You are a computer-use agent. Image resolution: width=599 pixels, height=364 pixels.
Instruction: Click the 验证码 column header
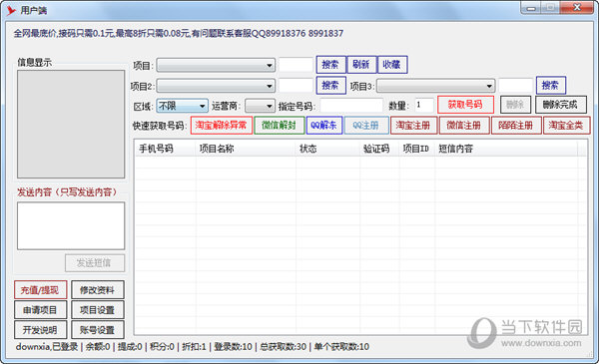(379, 149)
